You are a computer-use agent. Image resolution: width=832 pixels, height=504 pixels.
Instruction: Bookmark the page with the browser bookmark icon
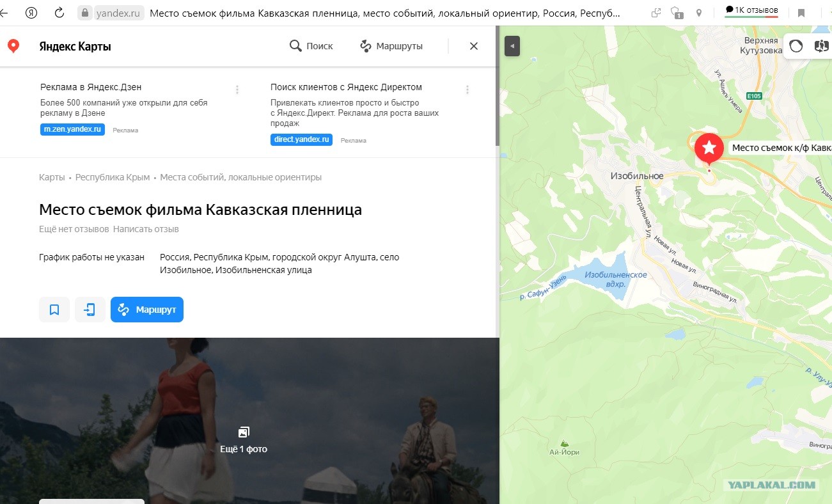pos(801,13)
